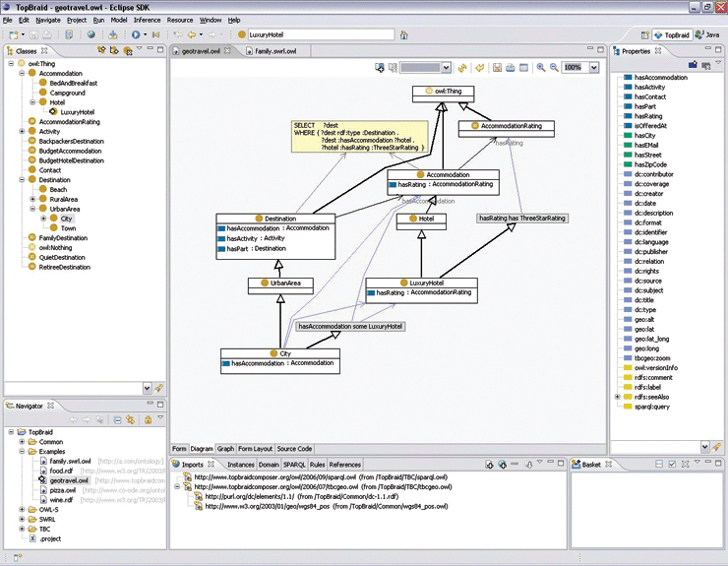This screenshot has height=566, width=728.
Task: Open the Source Code tab
Action: click(x=294, y=449)
